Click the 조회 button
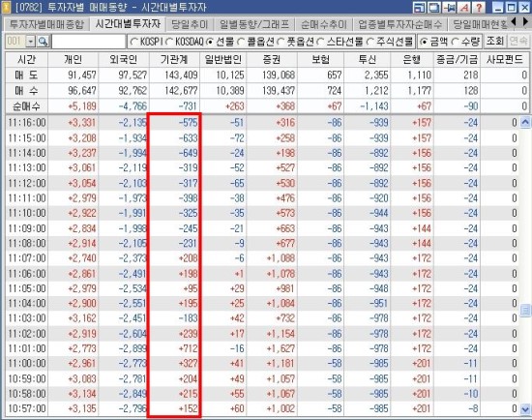532x420 pixels. coord(494,42)
